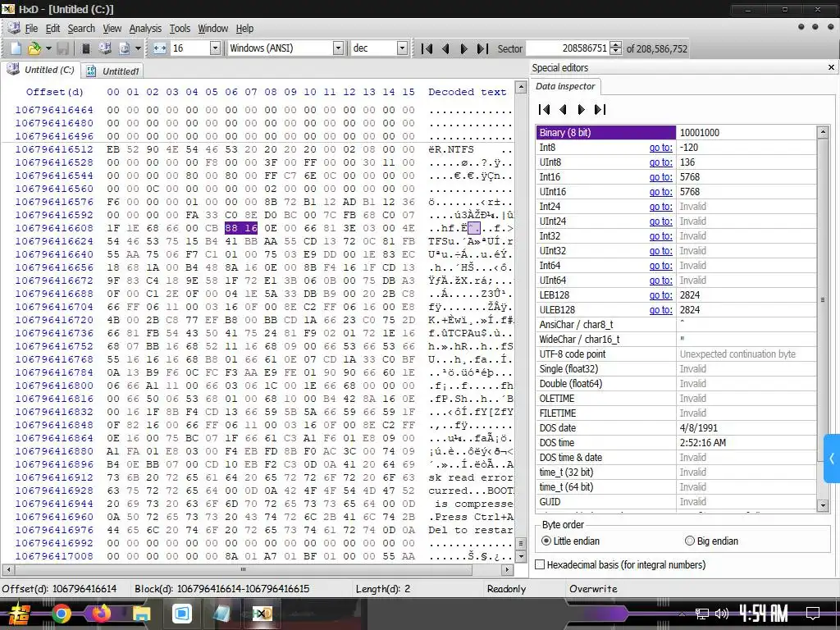The image size is (840, 630).
Task: Go to previous sector in toolbar
Action: coord(445,48)
